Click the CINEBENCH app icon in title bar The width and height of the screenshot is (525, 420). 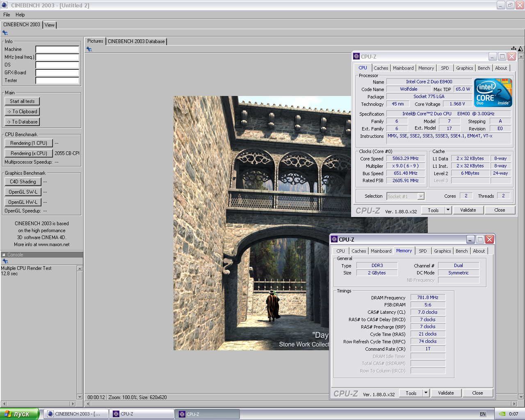(x=5, y=5)
